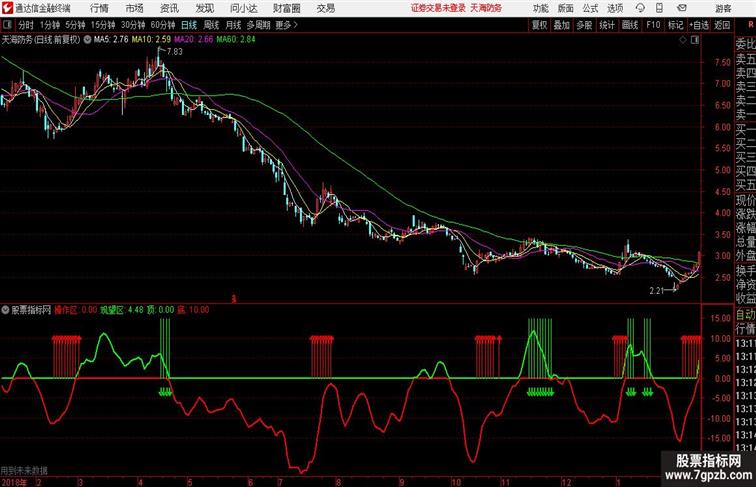Open the 市场 menu
The width and height of the screenshot is (756, 487).
[135, 8]
